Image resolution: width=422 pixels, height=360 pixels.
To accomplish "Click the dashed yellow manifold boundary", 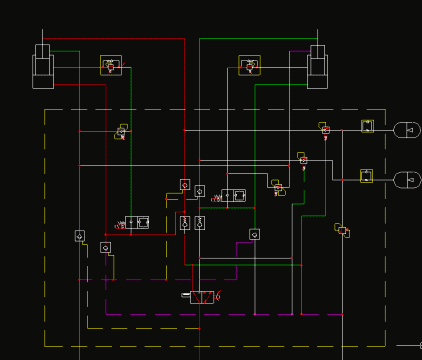I will (215, 228).
